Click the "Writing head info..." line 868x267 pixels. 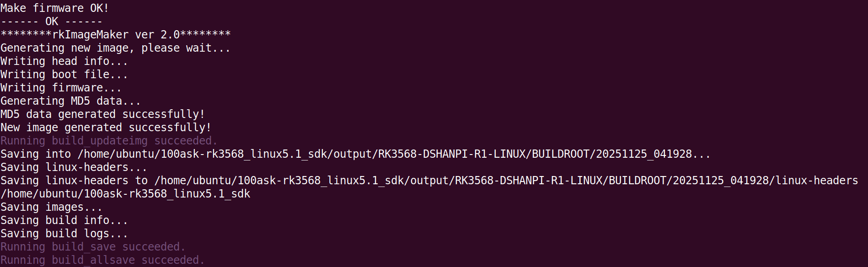point(64,61)
